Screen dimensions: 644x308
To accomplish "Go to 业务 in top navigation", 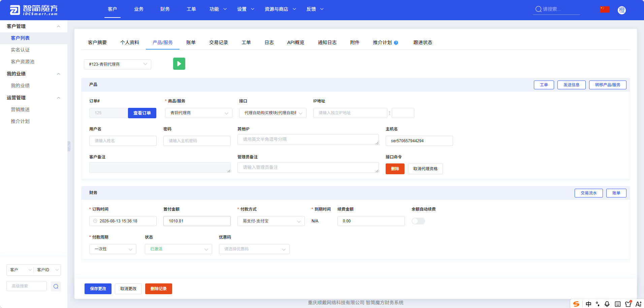I will pos(139,9).
